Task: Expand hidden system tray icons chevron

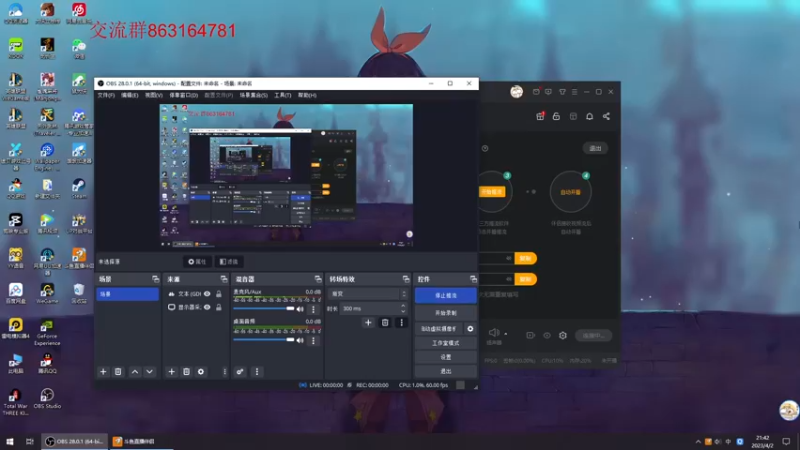Action: click(698, 441)
